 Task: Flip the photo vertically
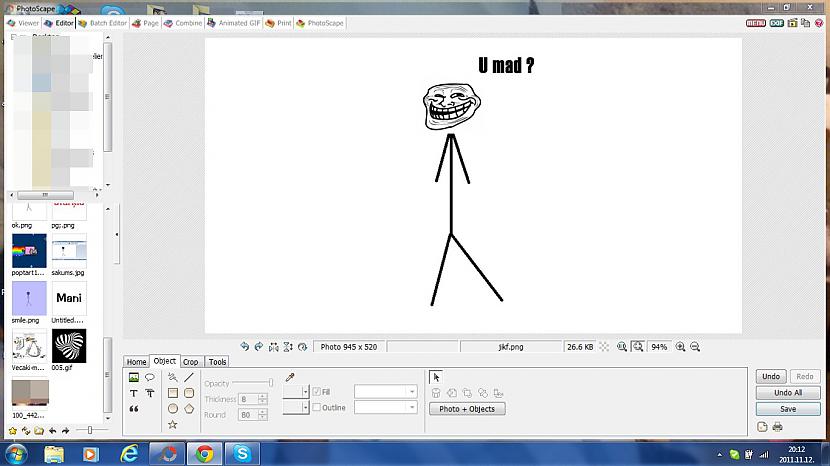click(x=287, y=347)
